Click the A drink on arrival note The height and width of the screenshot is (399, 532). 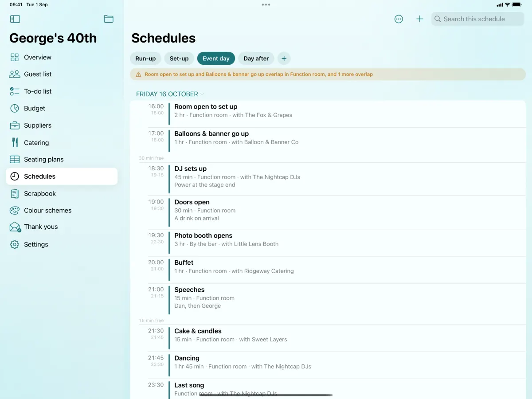196,218
